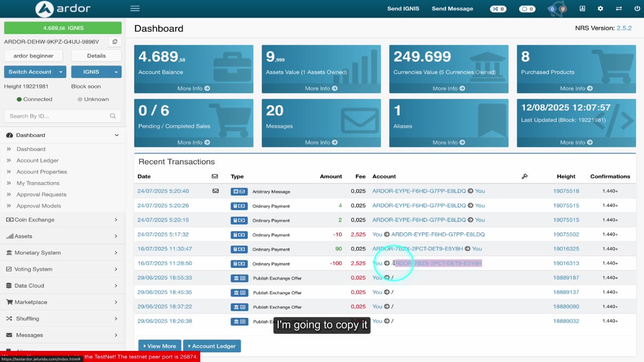Click the Account Ledger button below the transactions
Image resolution: width=644 pixels, height=362 pixels.
(x=212, y=346)
